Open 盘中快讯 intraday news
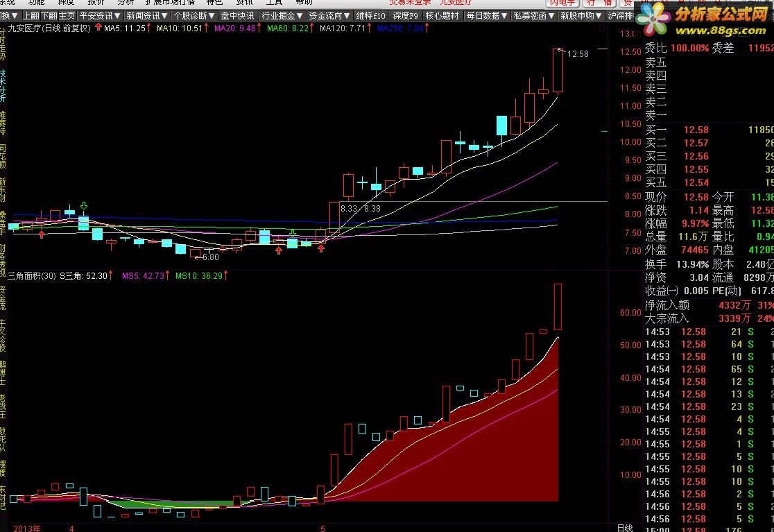The width and height of the screenshot is (774, 532). click(237, 16)
